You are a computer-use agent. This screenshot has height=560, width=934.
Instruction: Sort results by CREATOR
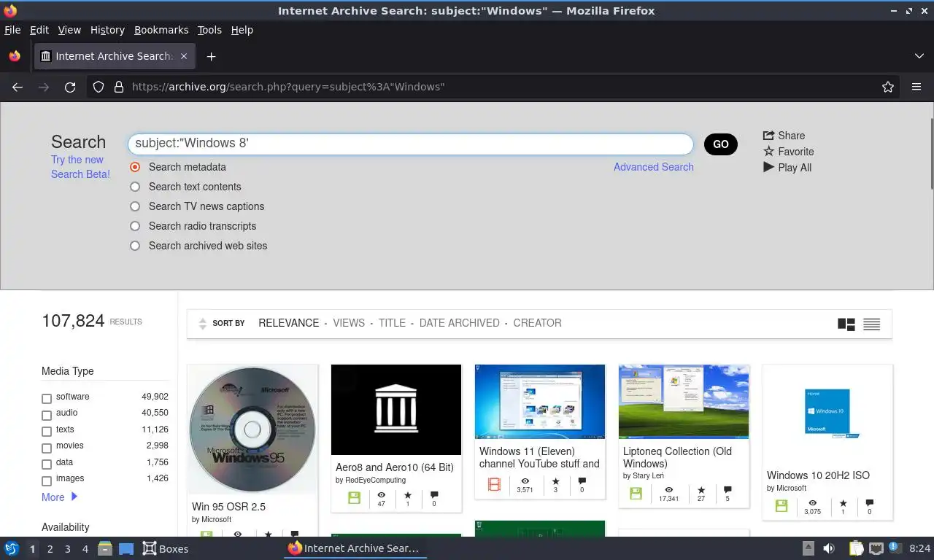point(538,323)
